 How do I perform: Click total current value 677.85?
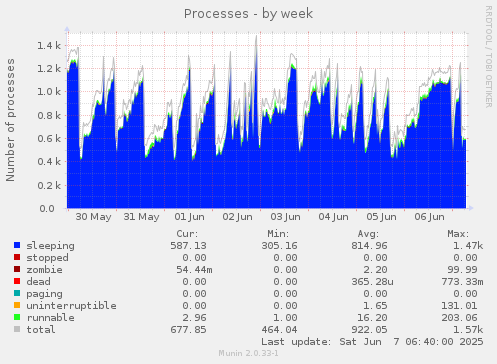[188, 330]
